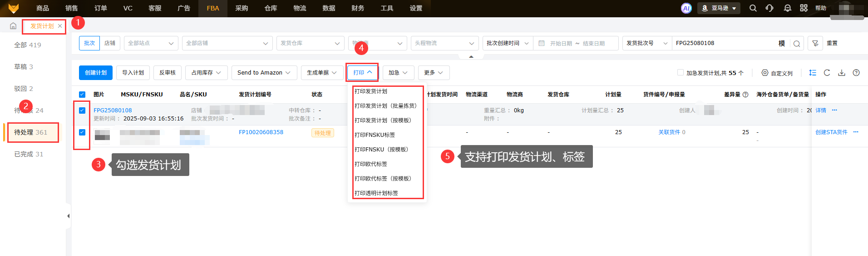Adjust row height with line-spacing icon
This screenshot has height=256, width=868.
pyautogui.click(x=813, y=73)
